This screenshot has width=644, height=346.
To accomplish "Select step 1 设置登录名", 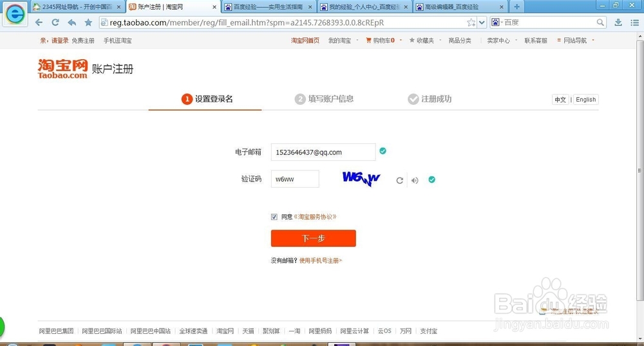I will (207, 99).
